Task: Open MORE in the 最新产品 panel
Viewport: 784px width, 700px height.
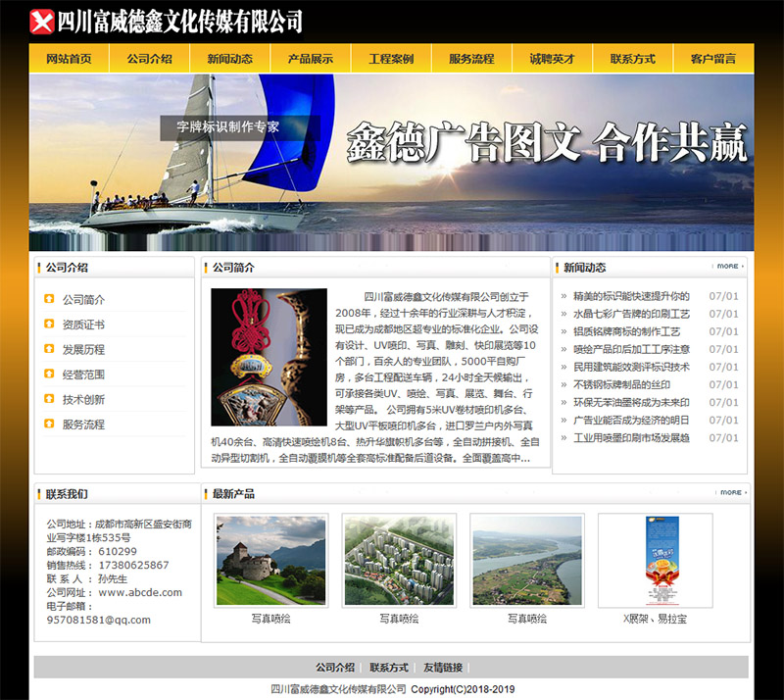Action: [x=729, y=493]
